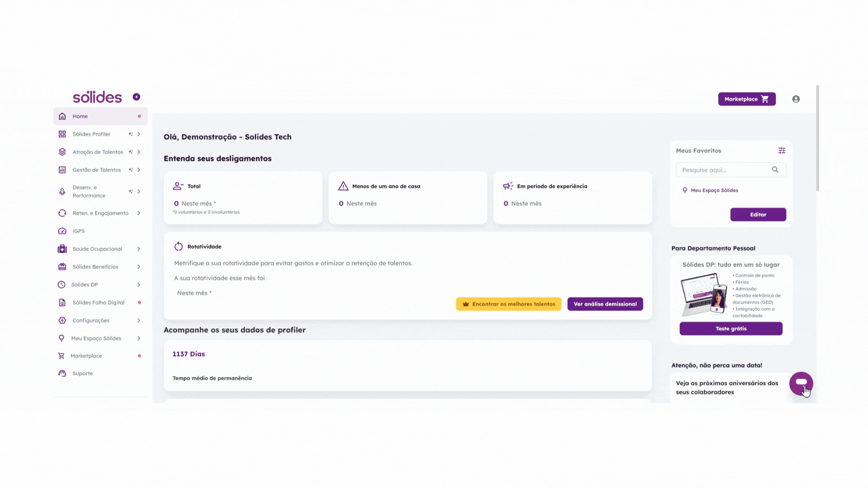This screenshot has width=868, height=488.
Task: Expand the Gestão de Talentos chevron
Action: pos(139,170)
